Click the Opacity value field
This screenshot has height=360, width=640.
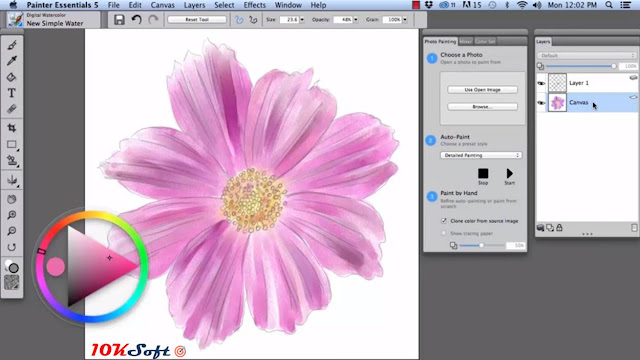coord(343,20)
